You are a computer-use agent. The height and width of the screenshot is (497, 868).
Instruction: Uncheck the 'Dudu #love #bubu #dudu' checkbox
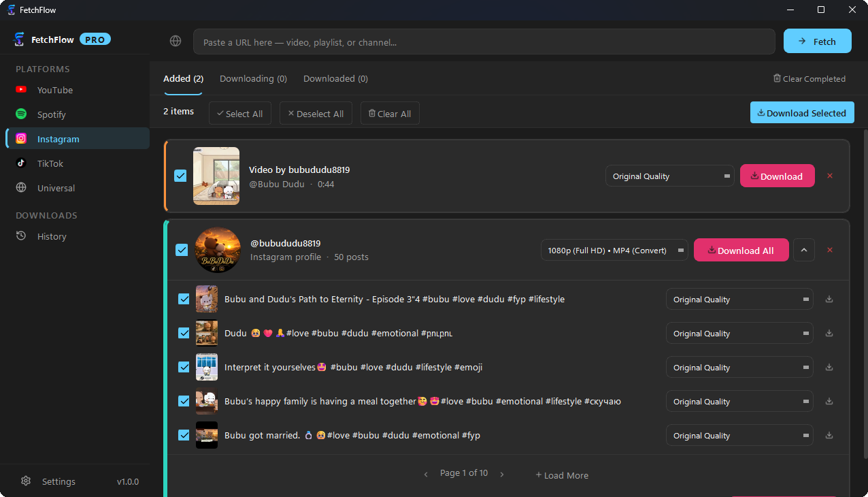(x=184, y=333)
